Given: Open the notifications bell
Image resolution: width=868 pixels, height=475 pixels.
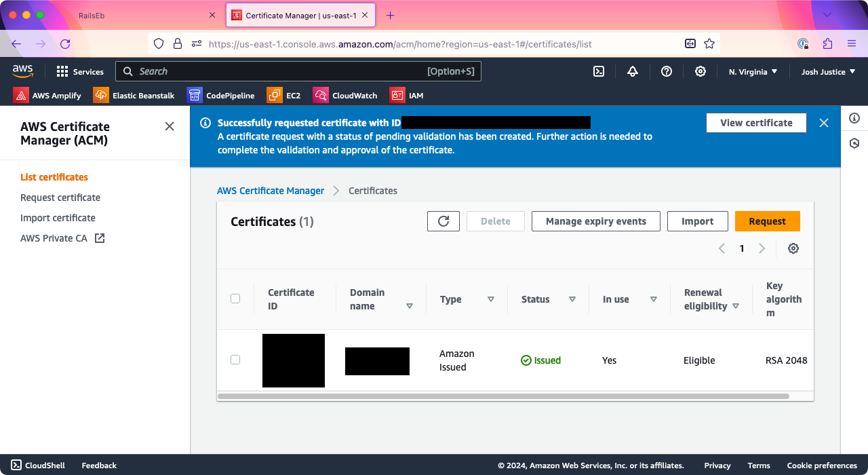Looking at the screenshot, I should pos(633,71).
